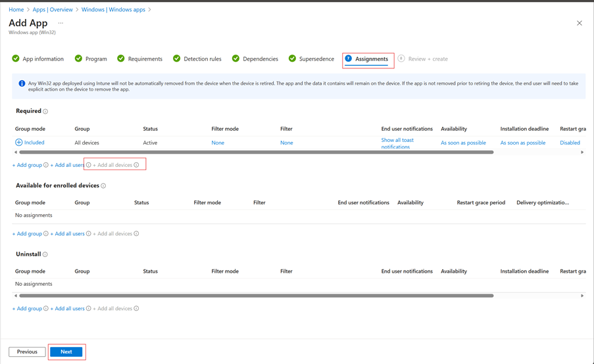This screenshot has height=364, width=594.
Task: Click the Included plus circle icon
Action: click(18, 143)
